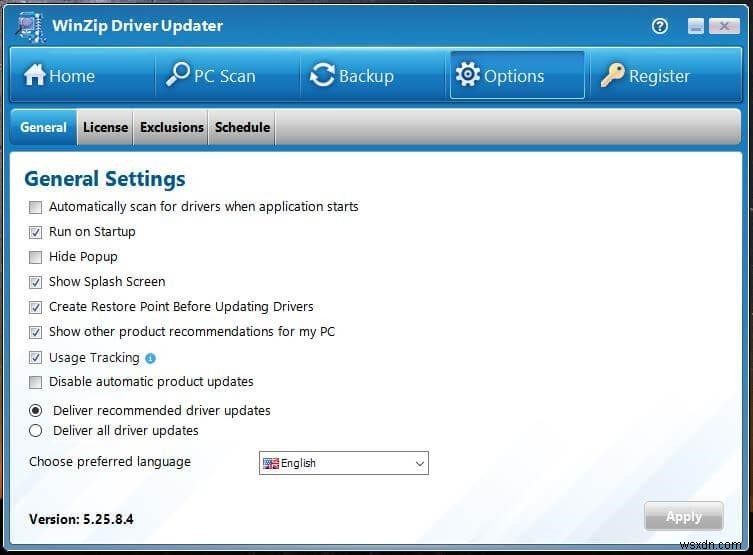Switch to the Exclusions tab

pos(171,127)
